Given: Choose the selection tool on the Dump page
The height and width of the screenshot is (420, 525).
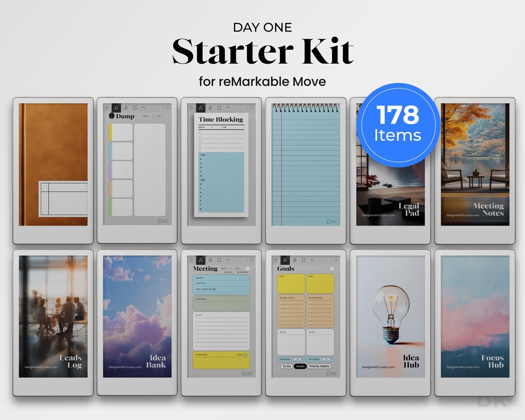Looking at the screenshot, I should (135, 108).
